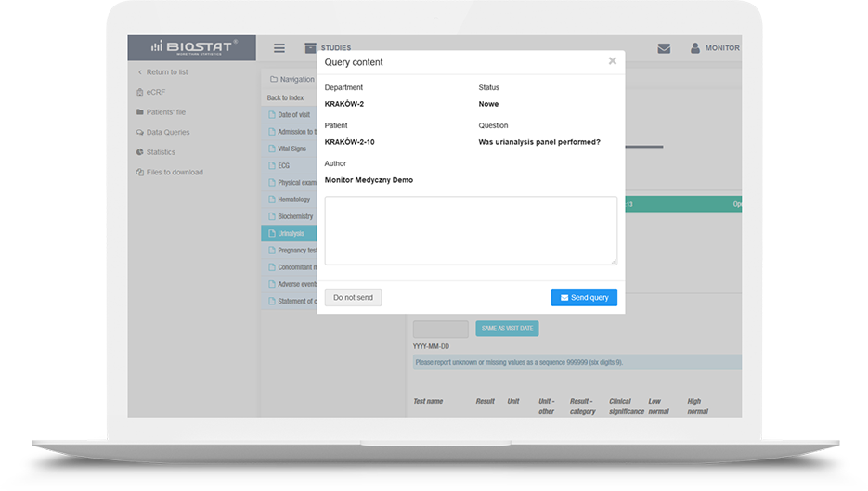Open the Adverse events form
Screen dimensions: 868x491
click(x=289, y=284)
